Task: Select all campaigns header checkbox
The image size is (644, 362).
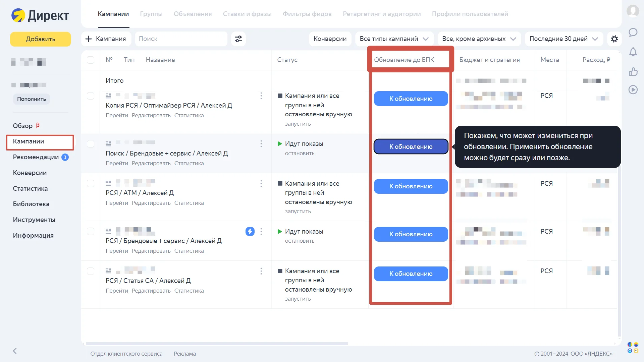Action: (x=91, y=60)
